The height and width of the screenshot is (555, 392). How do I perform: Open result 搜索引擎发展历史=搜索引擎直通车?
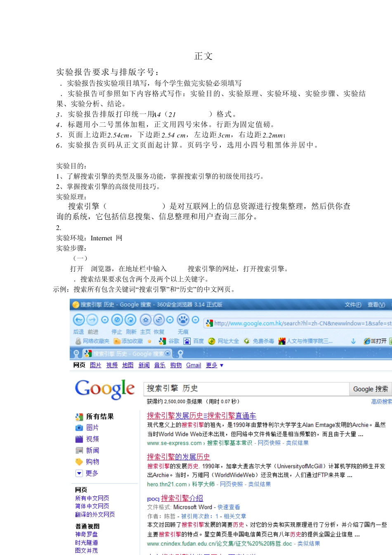202,415
